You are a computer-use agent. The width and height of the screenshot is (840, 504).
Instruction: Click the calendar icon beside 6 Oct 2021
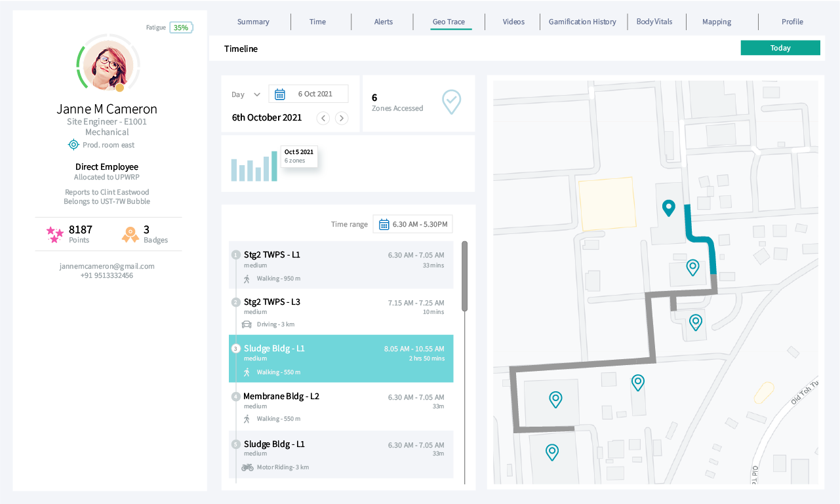coord(280,94)
